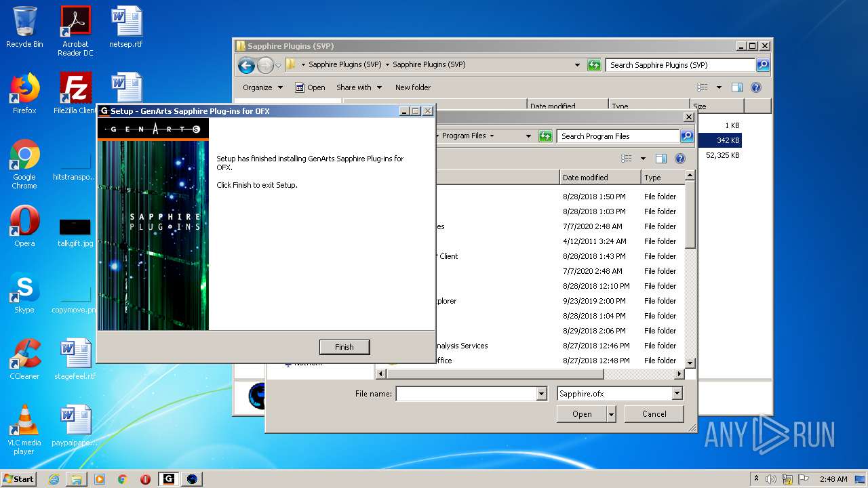Click the File name input box
The image size is (868, 488).
click(466, 394)
